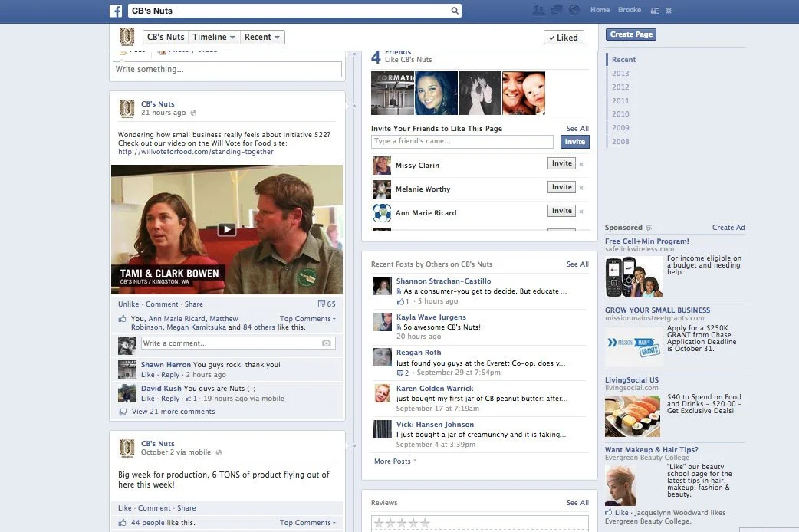Play the Tami & Clark Bowen video

pyautogui.click(x=227, y=230)
